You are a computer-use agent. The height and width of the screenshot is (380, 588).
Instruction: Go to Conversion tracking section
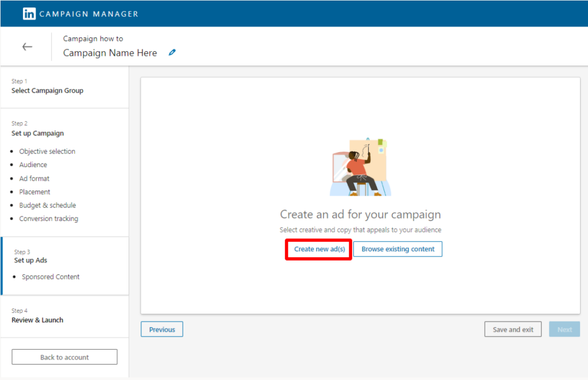[x=49, y=219]
